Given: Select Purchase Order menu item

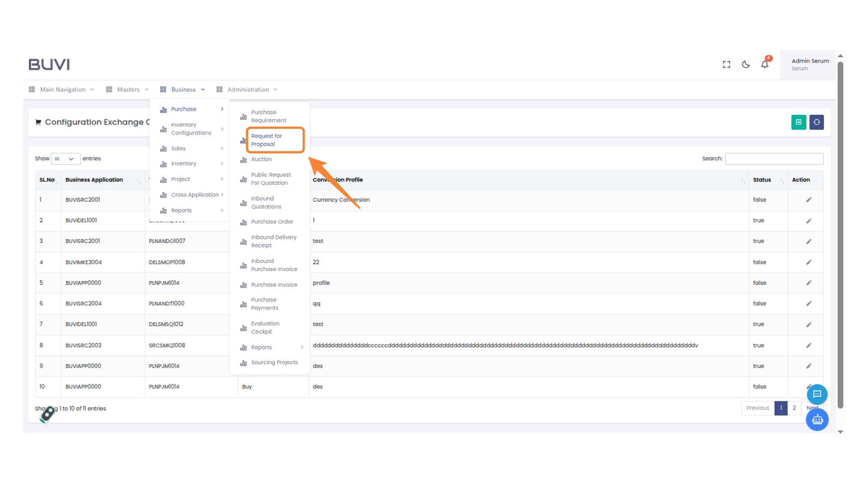Looking at the screenshot, I should click(x=272, y=222).
